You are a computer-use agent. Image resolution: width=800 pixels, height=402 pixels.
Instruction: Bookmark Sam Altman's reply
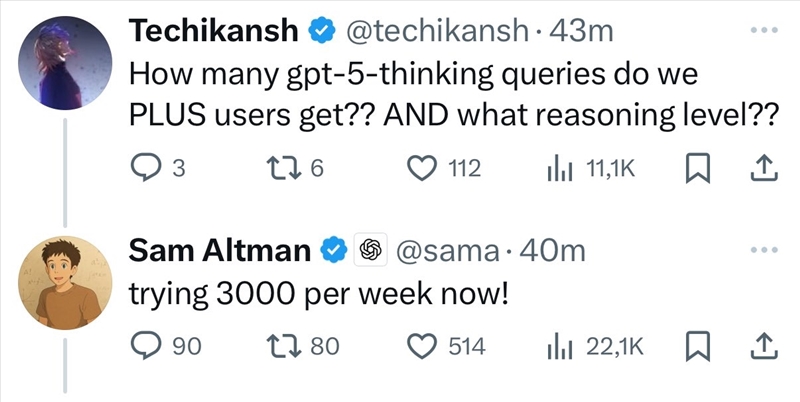click(x=695, y=346)
